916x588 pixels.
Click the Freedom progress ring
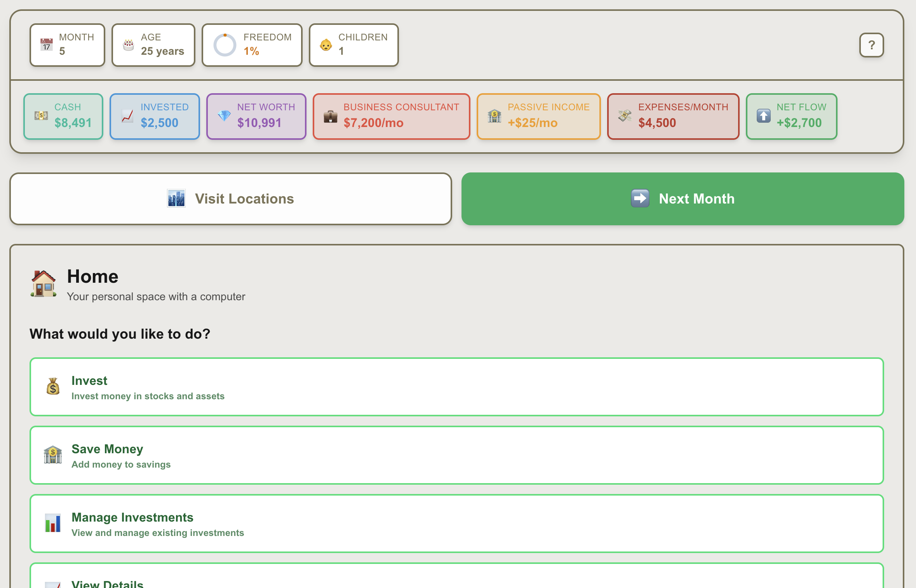coord(225,45)
